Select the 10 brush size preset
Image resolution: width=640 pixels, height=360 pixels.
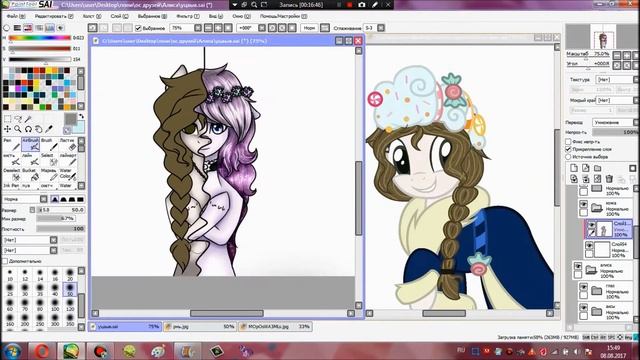tap(10, 275)
